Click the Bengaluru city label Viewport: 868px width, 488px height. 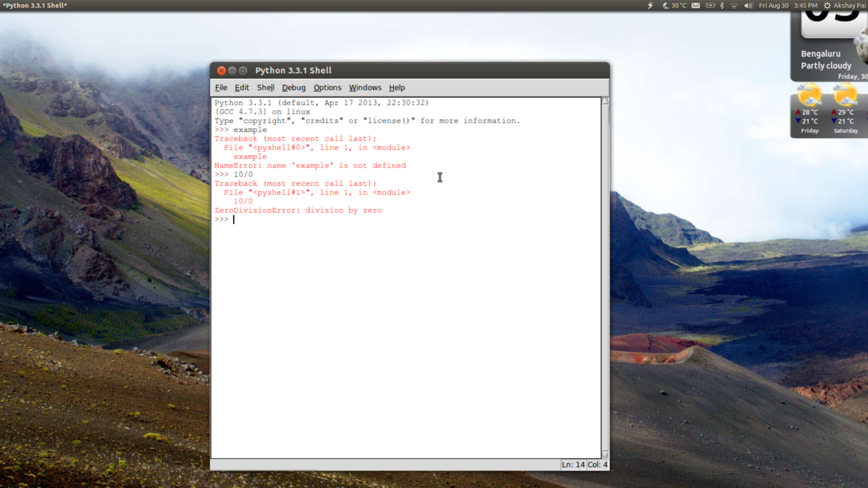pyautogui.click(x=821, y=53)
